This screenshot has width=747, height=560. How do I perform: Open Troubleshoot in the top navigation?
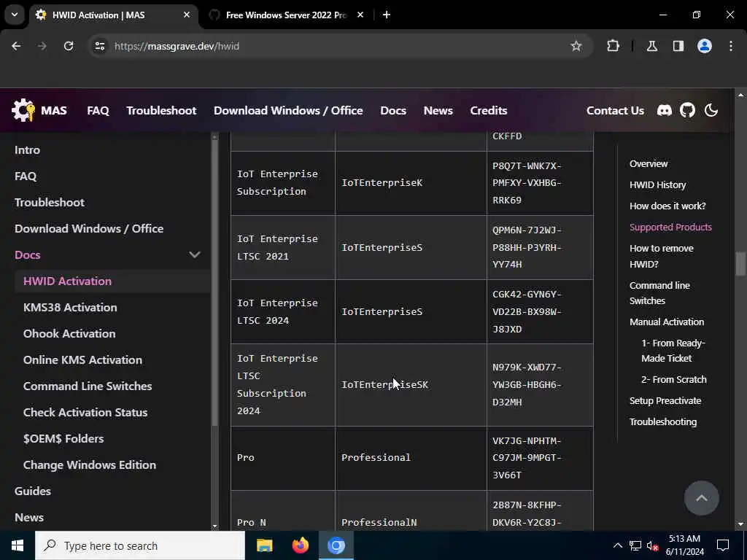click(x=161, y=111)
